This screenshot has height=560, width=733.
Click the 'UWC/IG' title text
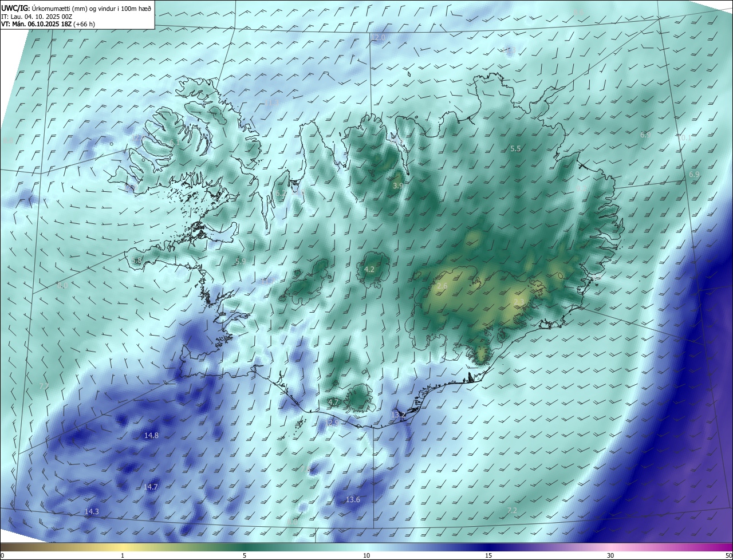pos(15,8)
